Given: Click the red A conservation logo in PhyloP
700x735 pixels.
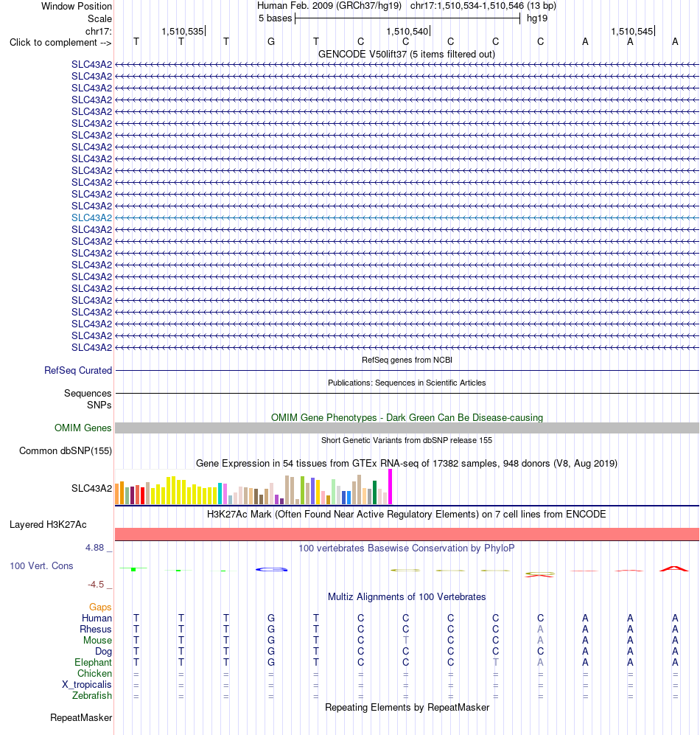Looking at the screenshot, I should click(x=673, y=568).
